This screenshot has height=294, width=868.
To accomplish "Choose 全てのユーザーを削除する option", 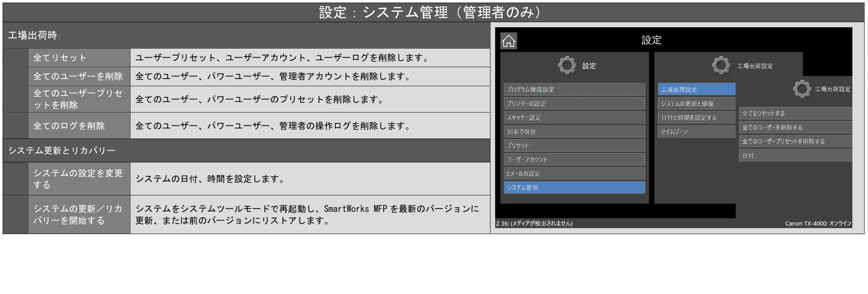I will pos(796,127).
